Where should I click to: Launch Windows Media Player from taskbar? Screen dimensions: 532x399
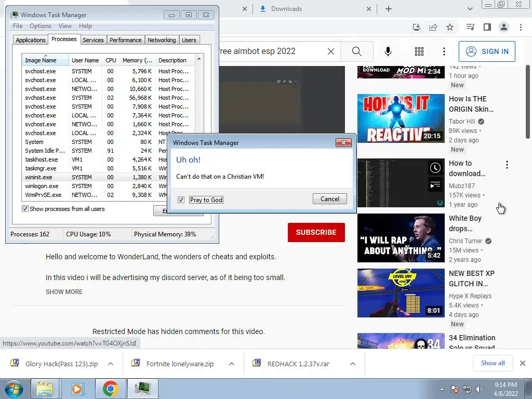[77, 389]
